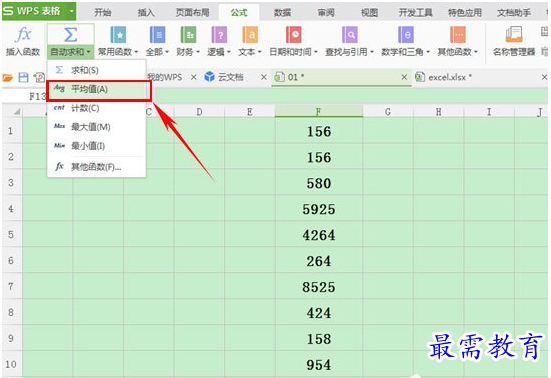551x378 pixels.
Task: Switch to the 审阅 ribbon tab
Action: pos(326,13)
